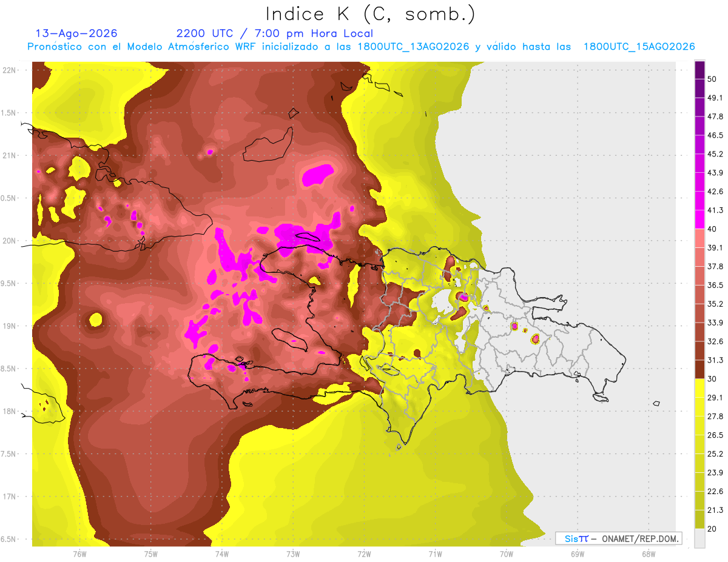This screenshot has width=728, height=562.
Task: Click the legend value "37.8"
Action: point(715,267)
